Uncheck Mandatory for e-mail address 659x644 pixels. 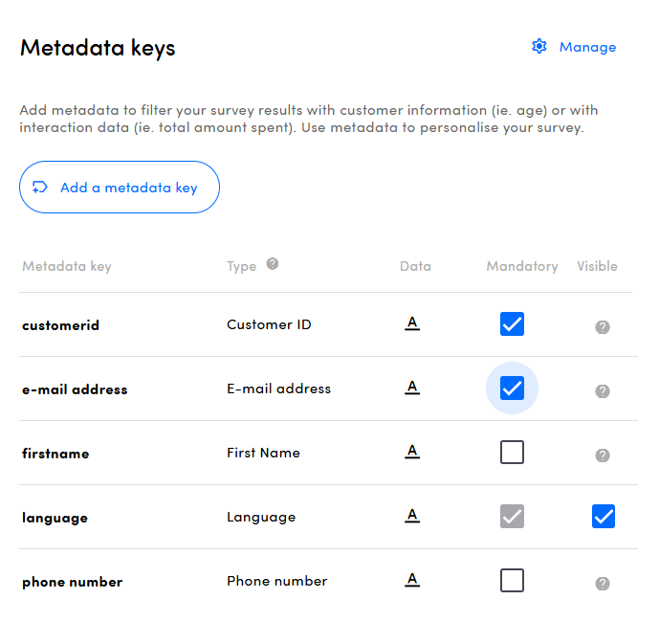point(512,389)
